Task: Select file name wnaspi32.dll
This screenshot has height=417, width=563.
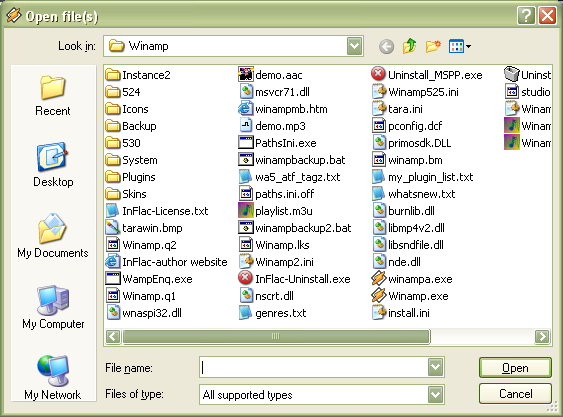Action: 152,313
